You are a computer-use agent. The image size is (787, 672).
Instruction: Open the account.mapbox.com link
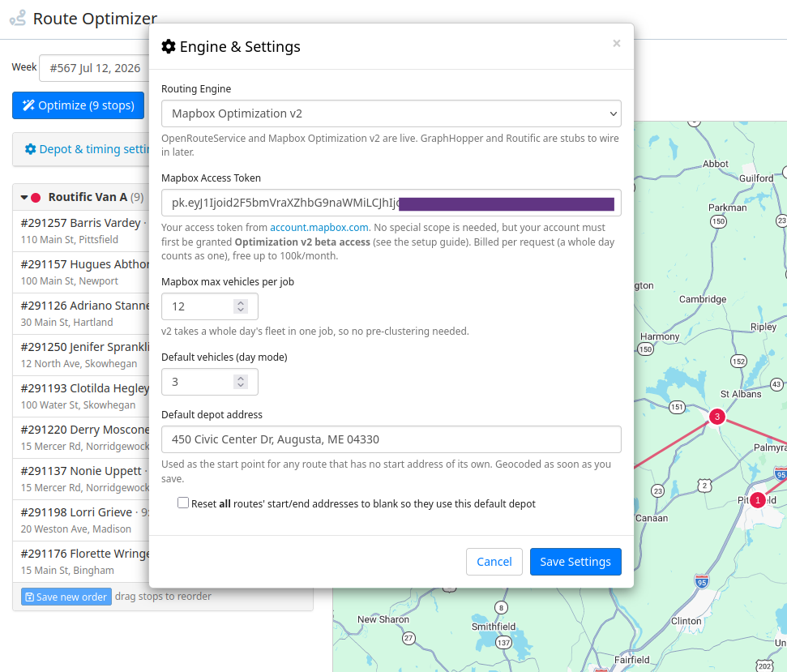319,227
